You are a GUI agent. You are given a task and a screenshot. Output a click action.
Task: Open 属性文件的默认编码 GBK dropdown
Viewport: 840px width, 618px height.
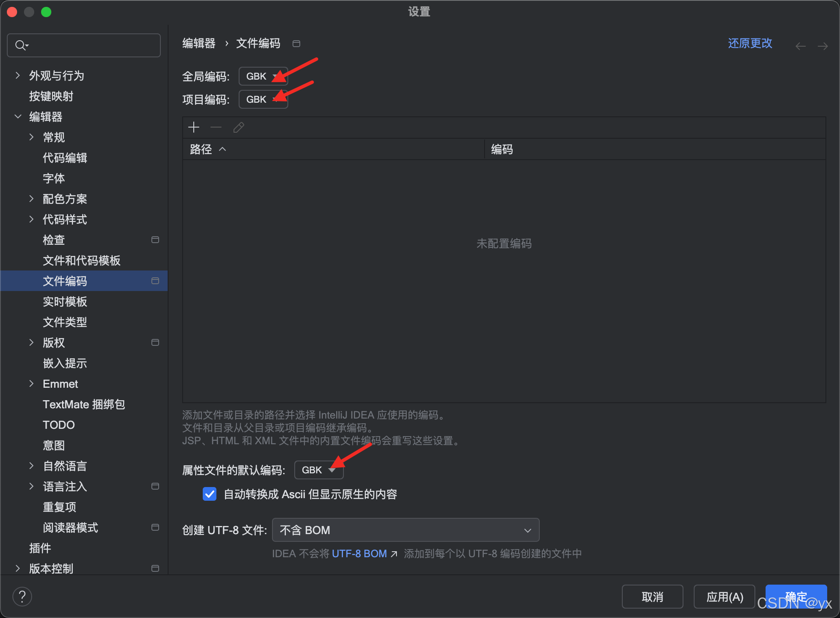(319, 470)
